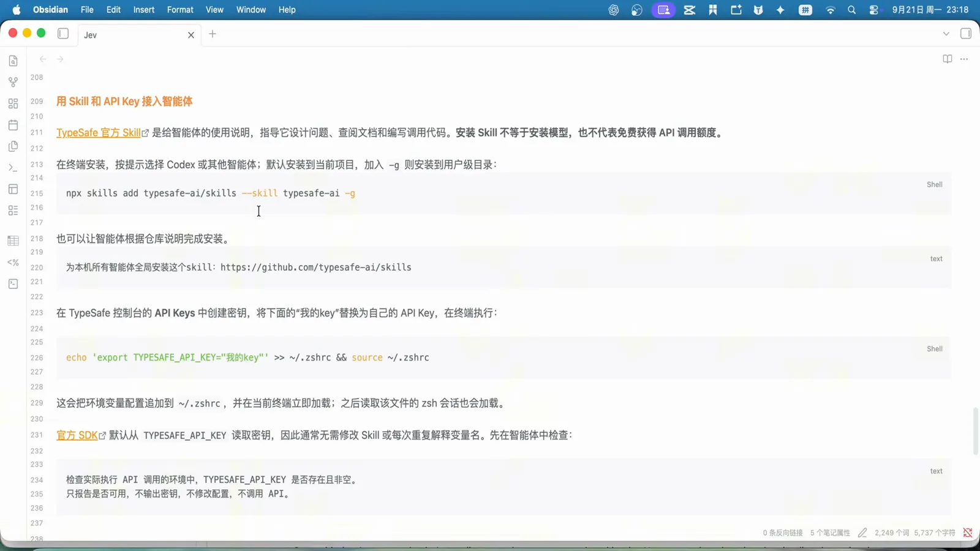Click the layout panel icon in ribbon
The image size is (980, 551).
point(13,189)
